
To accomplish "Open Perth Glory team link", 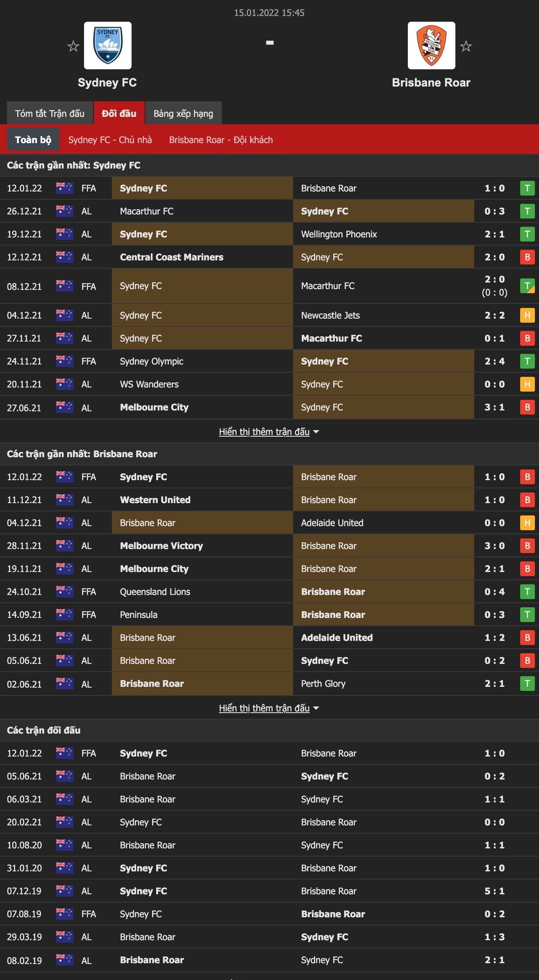I will pos(323,684).
